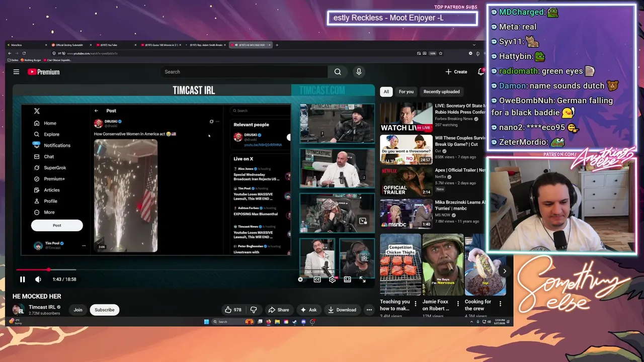This screenshot has width=644, height=362.
Task: Open the player settings gear
Action: (332, 280)
